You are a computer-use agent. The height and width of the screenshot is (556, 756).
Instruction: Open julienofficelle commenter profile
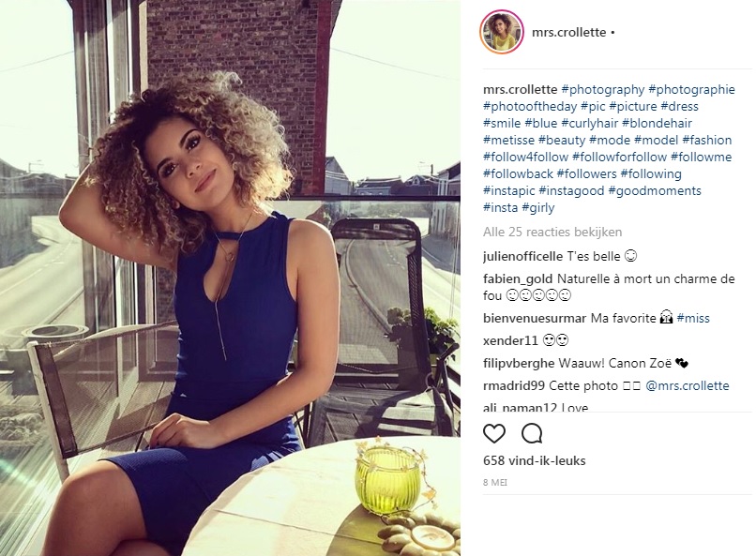pyautogui.click(x=522, y=256)
